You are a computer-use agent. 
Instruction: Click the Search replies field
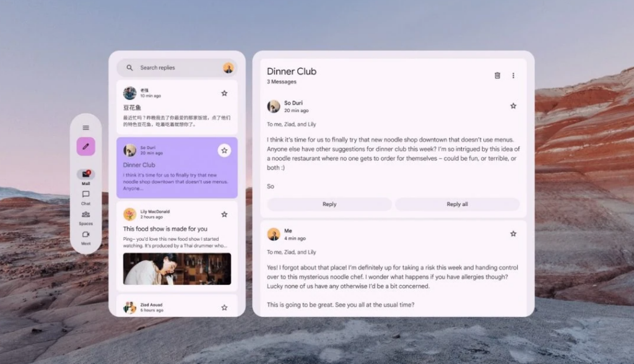click(176, 68)
